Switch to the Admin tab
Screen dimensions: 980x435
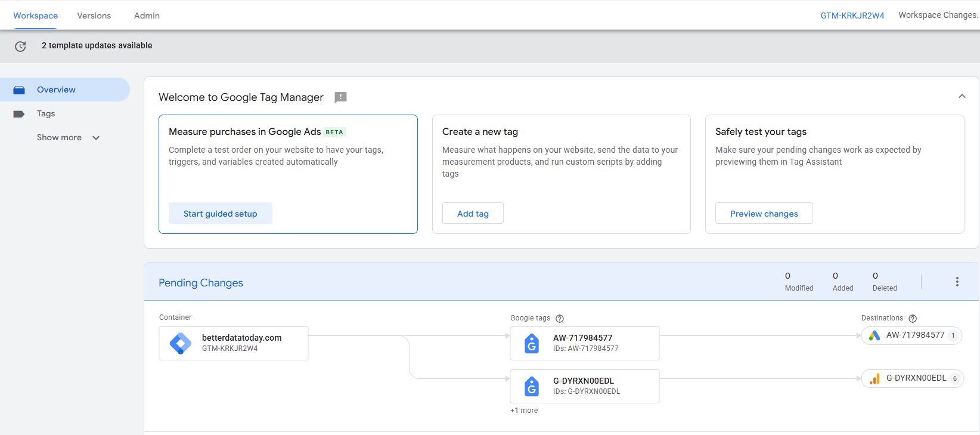click(x=147, y=16)
